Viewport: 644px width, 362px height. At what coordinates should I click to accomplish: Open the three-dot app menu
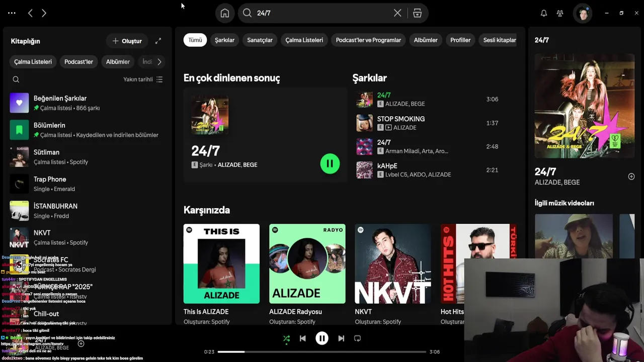click(12, 13)
